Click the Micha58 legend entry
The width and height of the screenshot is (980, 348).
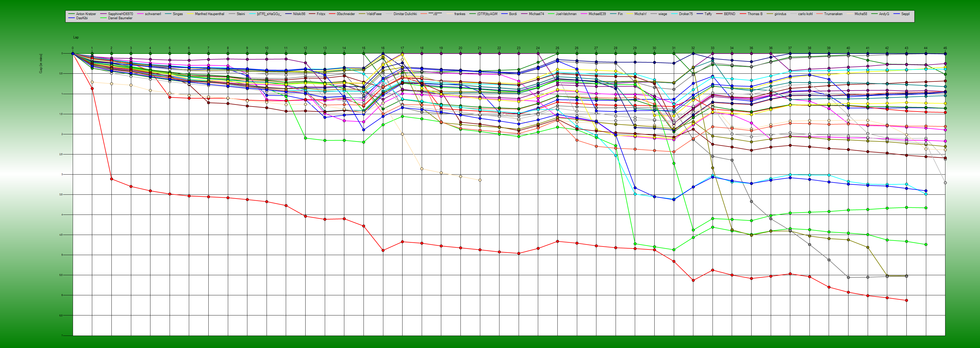coord(861,14)
